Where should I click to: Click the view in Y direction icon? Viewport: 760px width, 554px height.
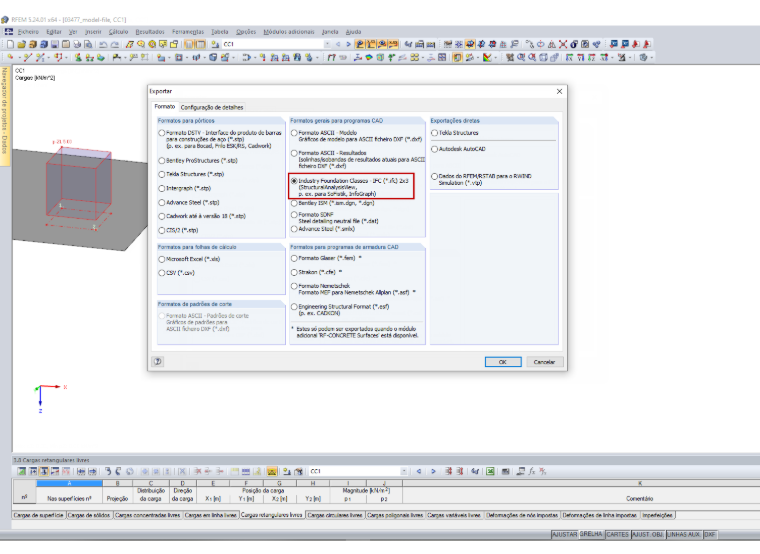pyautogui.click(x=580, y=57)
